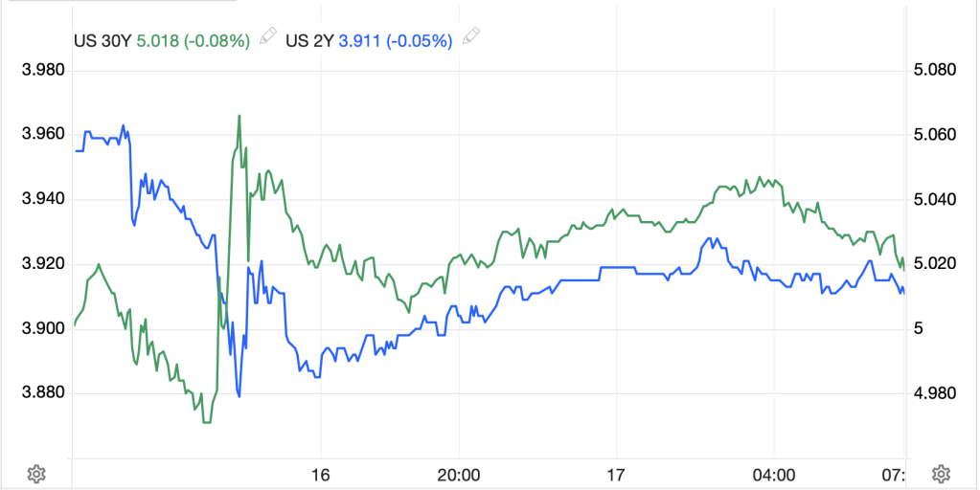Click the blue 3.911 yield value
Viewport: 980px width, 490px height.
click(x=360, y=40)
